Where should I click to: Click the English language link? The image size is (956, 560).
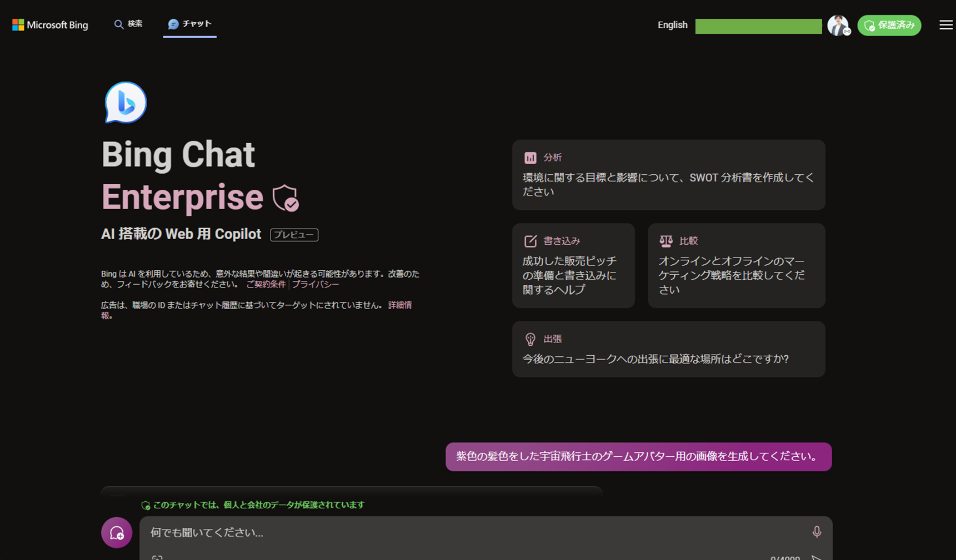pyautogui.click(x=672, y=25)
